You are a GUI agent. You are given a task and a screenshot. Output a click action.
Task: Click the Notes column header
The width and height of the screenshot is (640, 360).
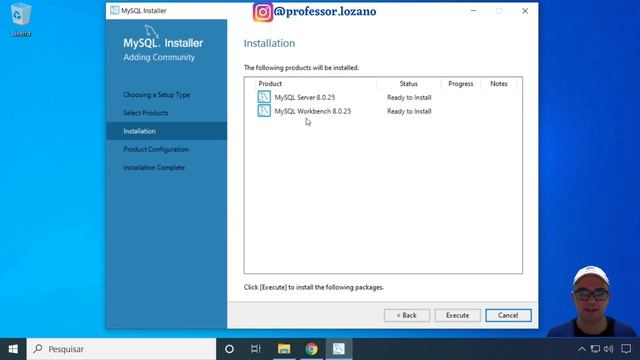[499, 84]
